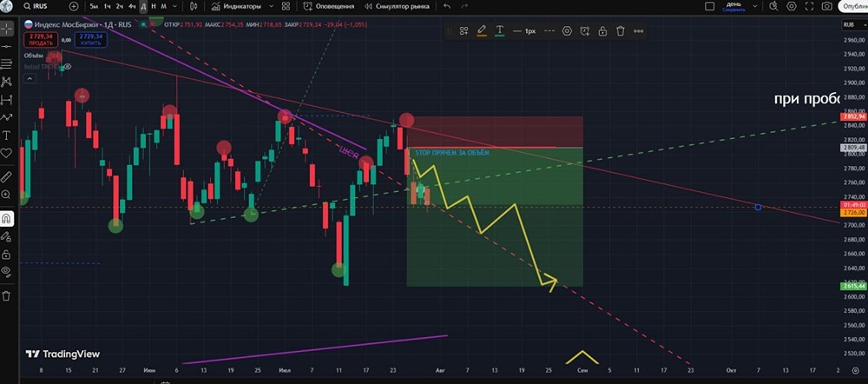Start the Симулятор рынка replay
This screenshot has height=384, width=868.
[x=397, y=7]
